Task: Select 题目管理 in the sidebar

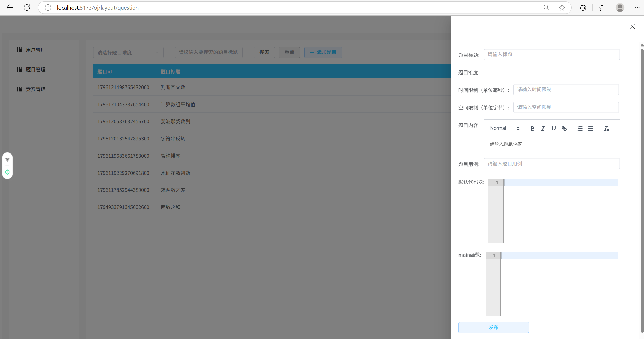Action: click(x=35, y=70)
